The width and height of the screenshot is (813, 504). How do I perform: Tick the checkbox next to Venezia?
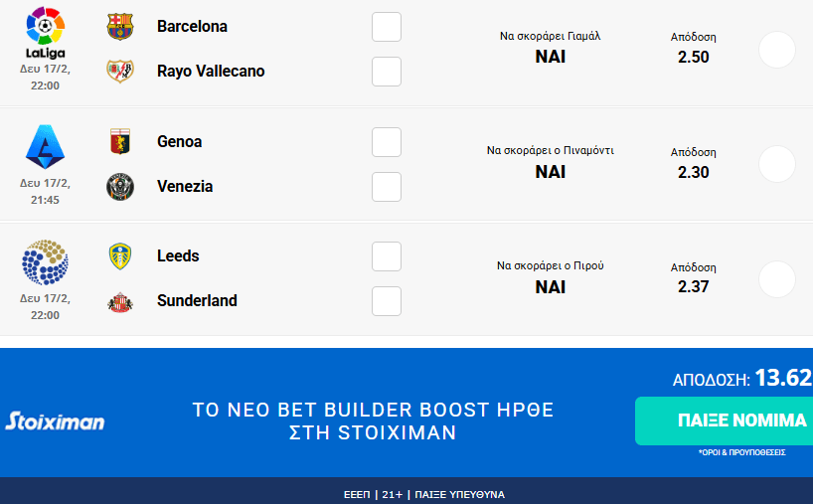click(387, 187)
